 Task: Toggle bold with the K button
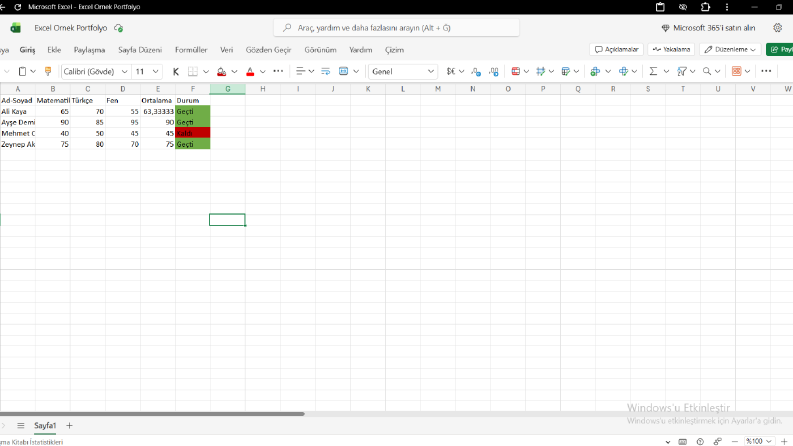(175, 71)
